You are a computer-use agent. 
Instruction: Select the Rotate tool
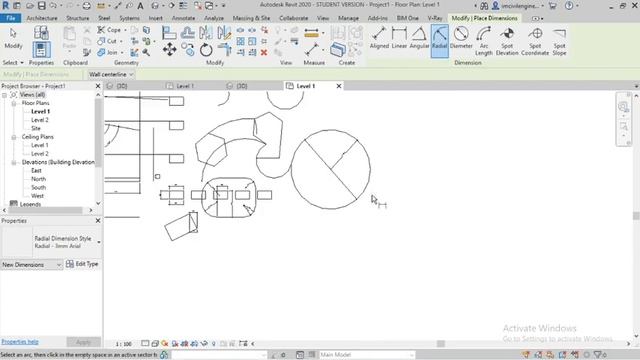(206, 50)
